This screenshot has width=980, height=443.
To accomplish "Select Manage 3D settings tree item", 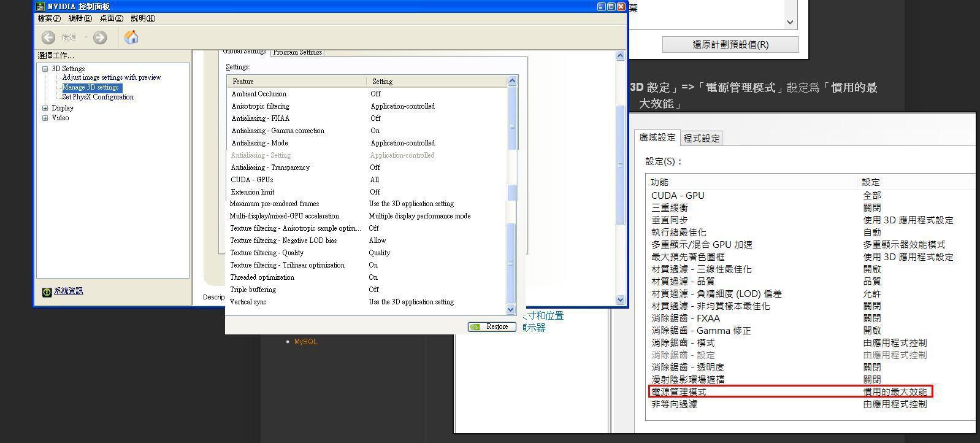I will (x=91, y=87).
